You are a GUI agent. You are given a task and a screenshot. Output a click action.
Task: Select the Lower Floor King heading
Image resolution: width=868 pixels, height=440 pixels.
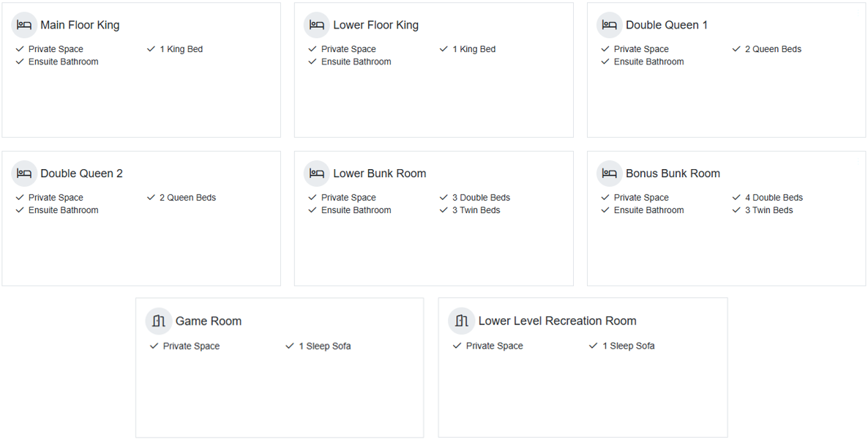click(375, 25)
